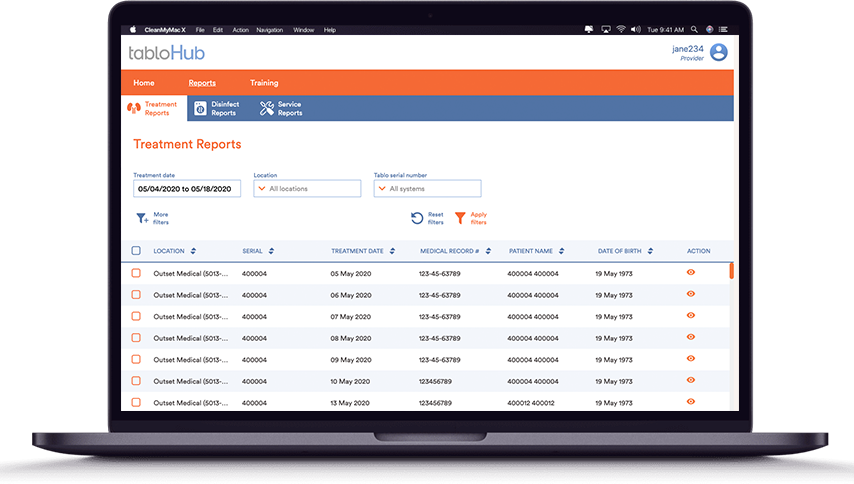
Task: Click patient name '400012 400012'
Action: 530,403
